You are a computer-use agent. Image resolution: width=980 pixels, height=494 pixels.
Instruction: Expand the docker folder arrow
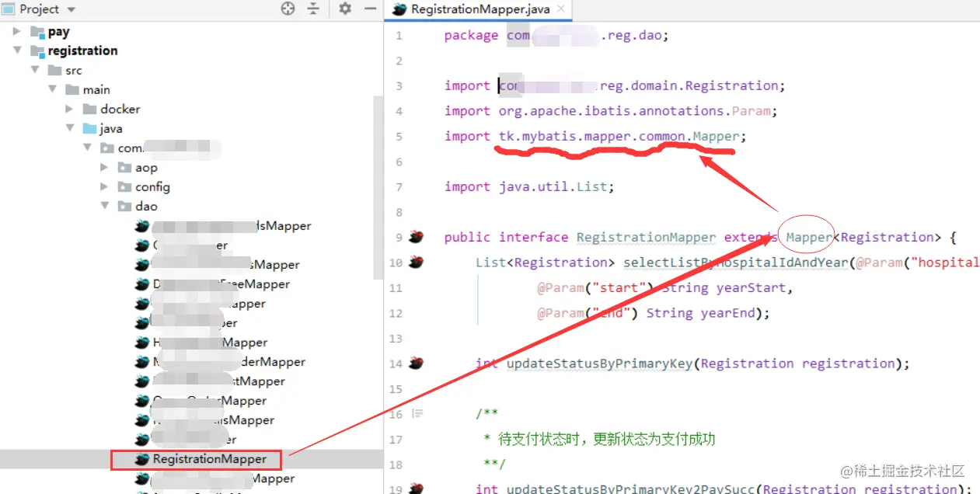coord(70,109)
